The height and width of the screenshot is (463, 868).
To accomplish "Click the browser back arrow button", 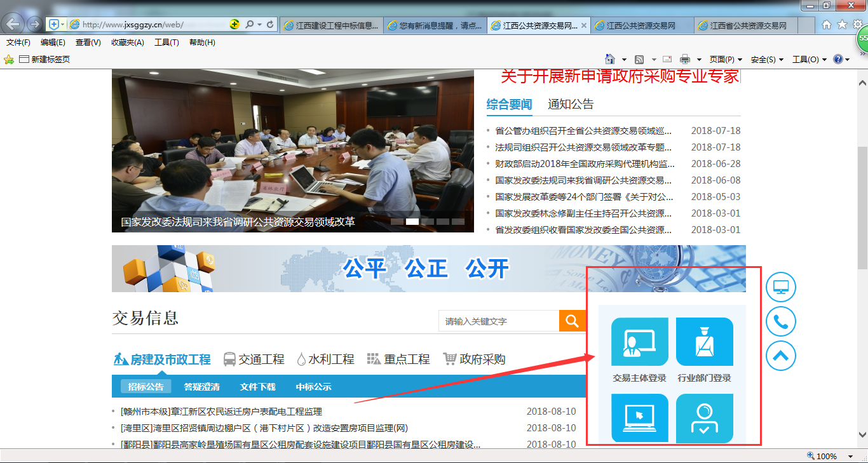I will click(14, 24).
